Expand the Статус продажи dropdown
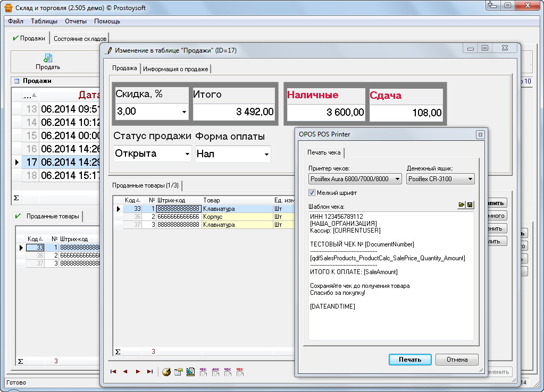 pos(187,155)
